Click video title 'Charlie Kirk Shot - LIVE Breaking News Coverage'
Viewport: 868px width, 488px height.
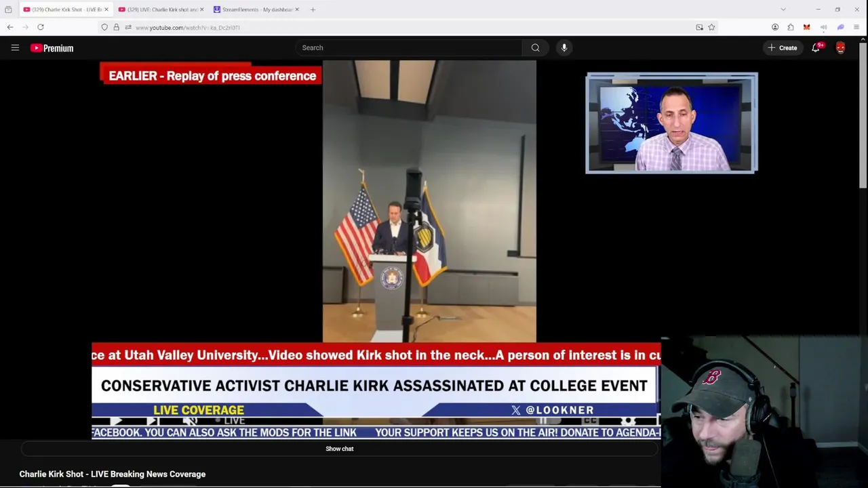tap(113, 474)
